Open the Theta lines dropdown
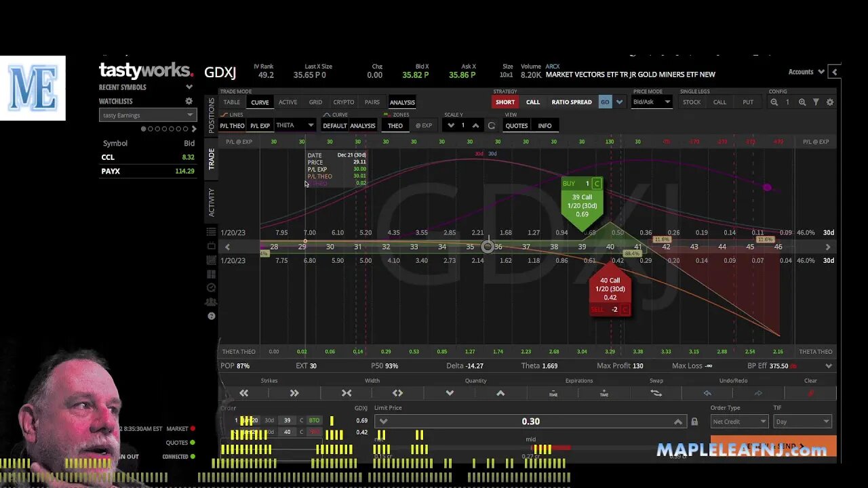Screen dimensions: 868x488 tap(295, 125)
